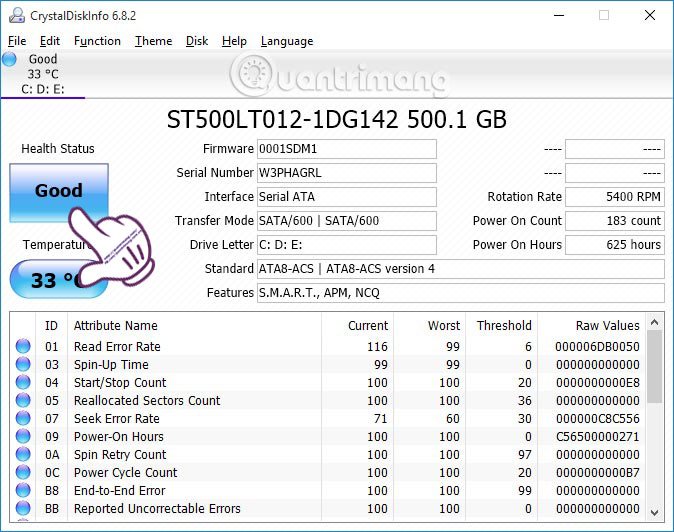This screenshot has width=674, height=532.
Task: Click raw value 000006DB0050
Action: click(597, 346)
